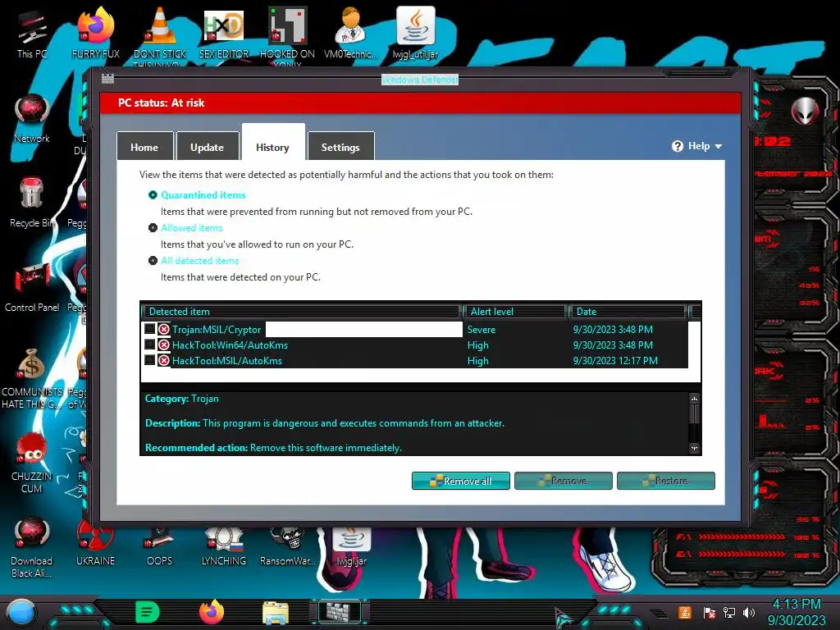Click the Help question mark button
Viewport: 840px width, 630px height.
click(677, 146)
